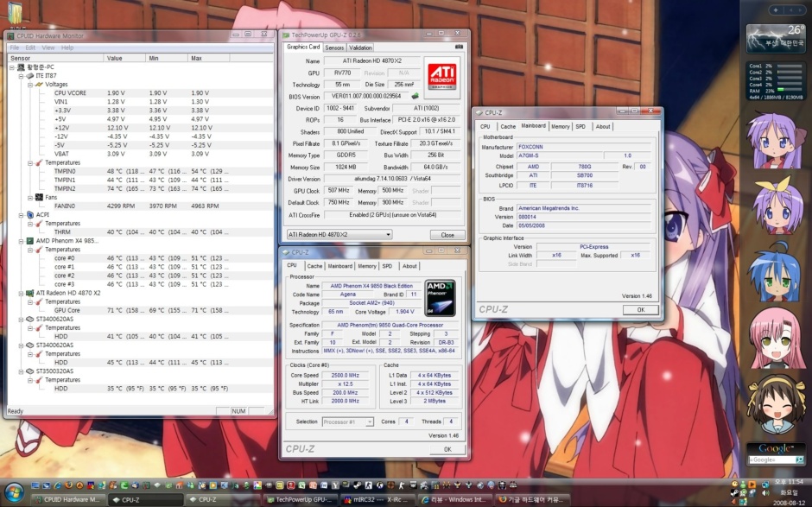
Task: Click the pink-haired character gadget
Action: pos(776,337)
